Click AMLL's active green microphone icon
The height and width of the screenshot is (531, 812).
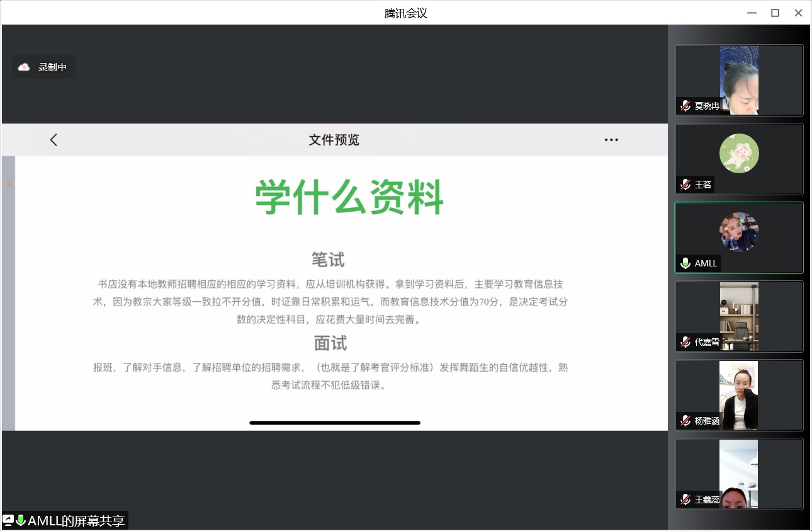pos(685,263)
